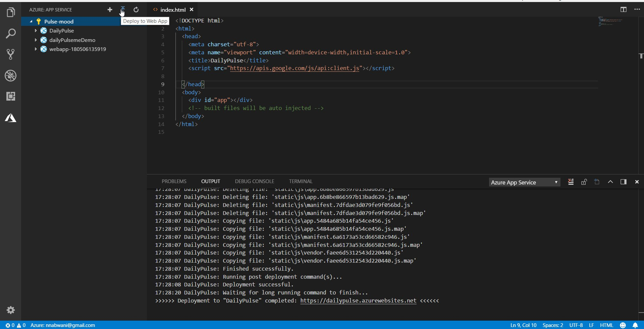Click the warnings count in status bar
This screenshot has width=644, height=329.
tap(21, 325)
